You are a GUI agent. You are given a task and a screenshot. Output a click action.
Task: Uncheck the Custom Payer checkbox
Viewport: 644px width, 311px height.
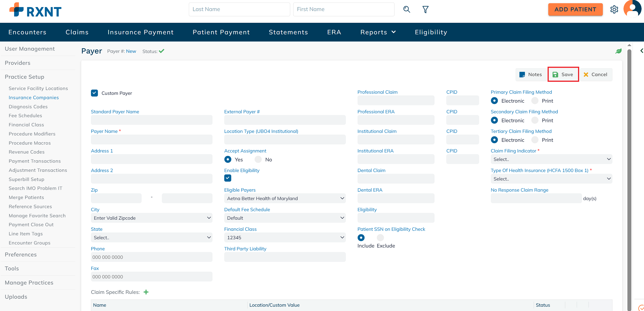(x=94, y=93)
